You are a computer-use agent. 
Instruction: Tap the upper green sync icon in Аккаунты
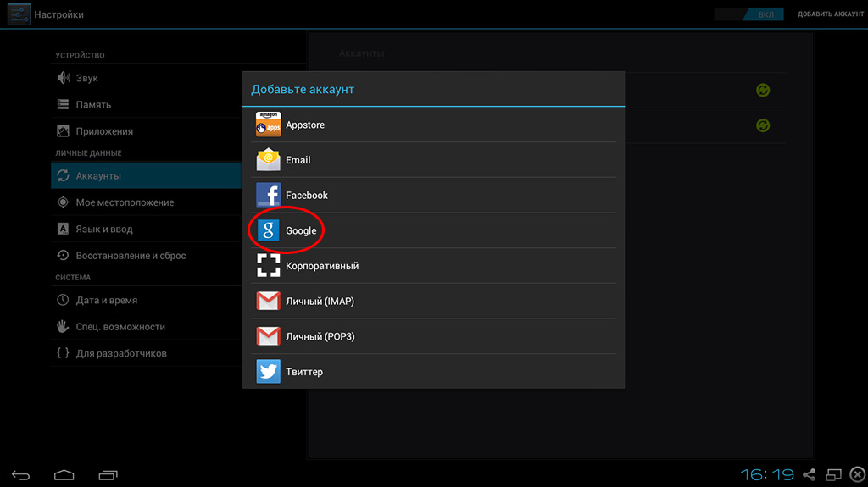click(763, 91)
